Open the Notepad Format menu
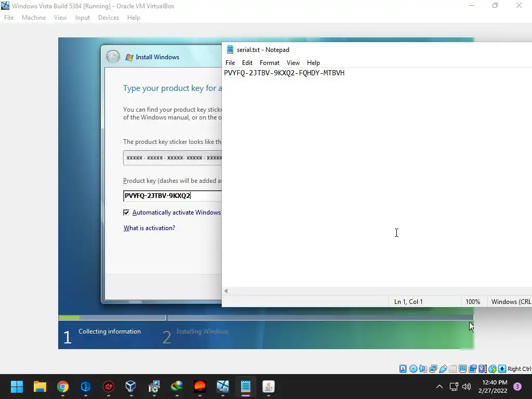Screen dimensions: 532x399 pyautogui.click(x=270, y=63)
